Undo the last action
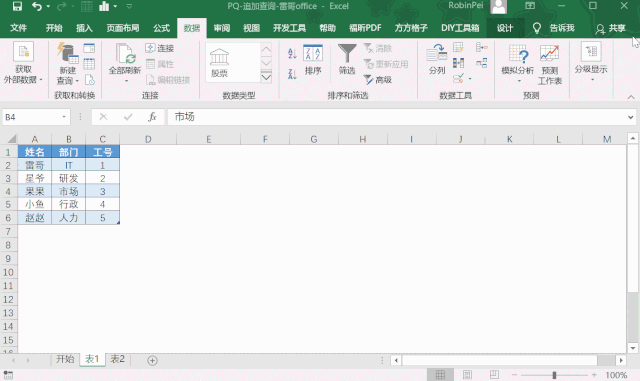640x381 pixels. tap(36, 6)
